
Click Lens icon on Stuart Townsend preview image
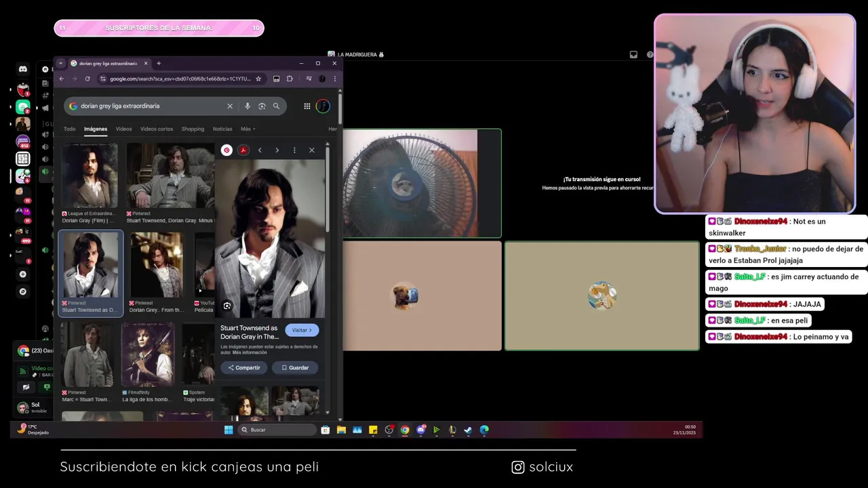click(x=227, y=306)
